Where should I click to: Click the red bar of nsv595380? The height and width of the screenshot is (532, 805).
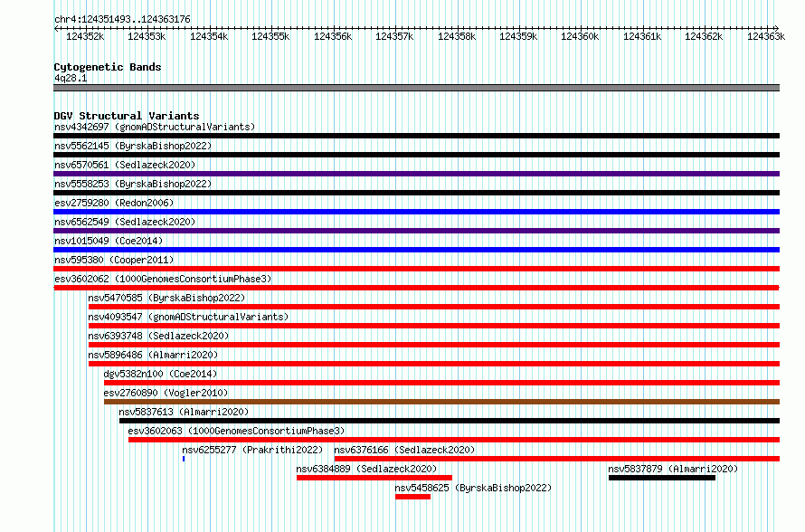click(416, 269)
